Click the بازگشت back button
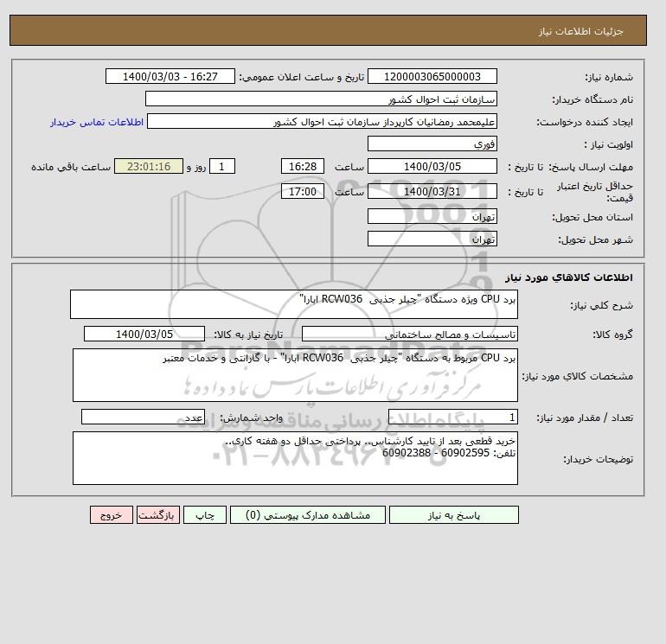666x644 pixels. click(x=158, y=514)
